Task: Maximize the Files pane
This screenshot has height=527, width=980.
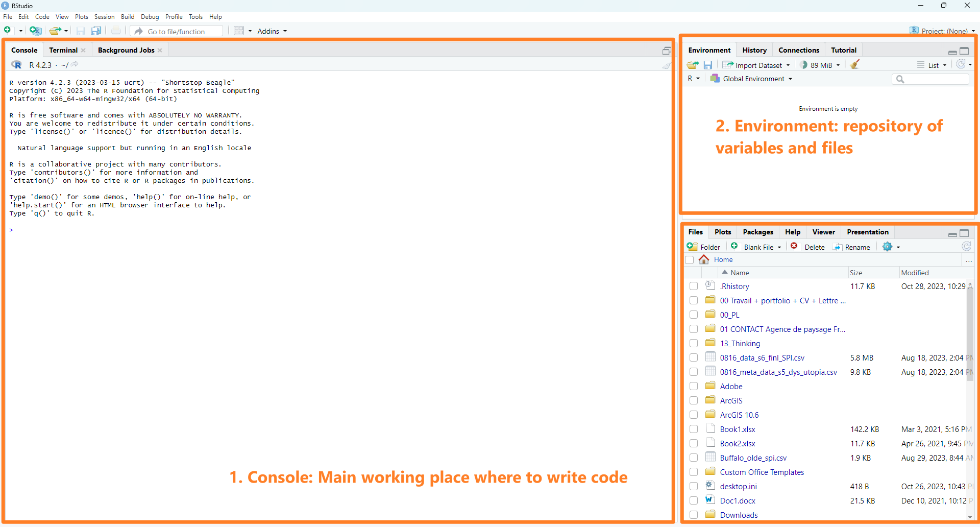Action: click(x=964, y=233)
